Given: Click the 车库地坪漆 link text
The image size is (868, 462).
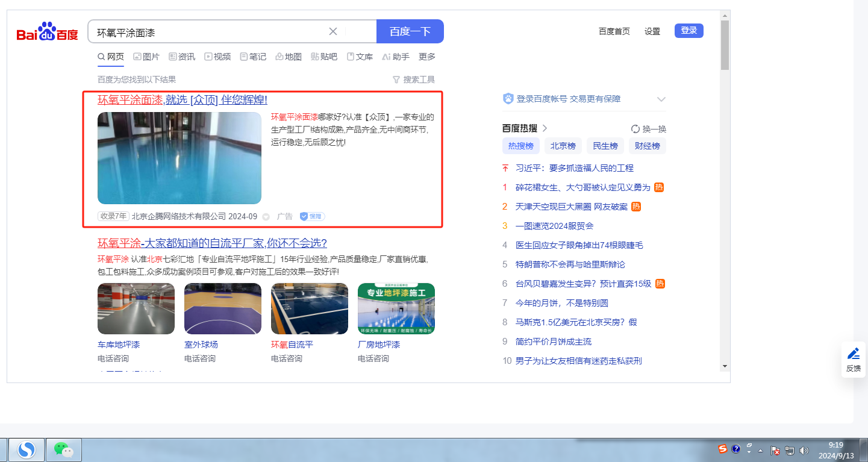Looking at the screenshot, I should click(119, 345).
